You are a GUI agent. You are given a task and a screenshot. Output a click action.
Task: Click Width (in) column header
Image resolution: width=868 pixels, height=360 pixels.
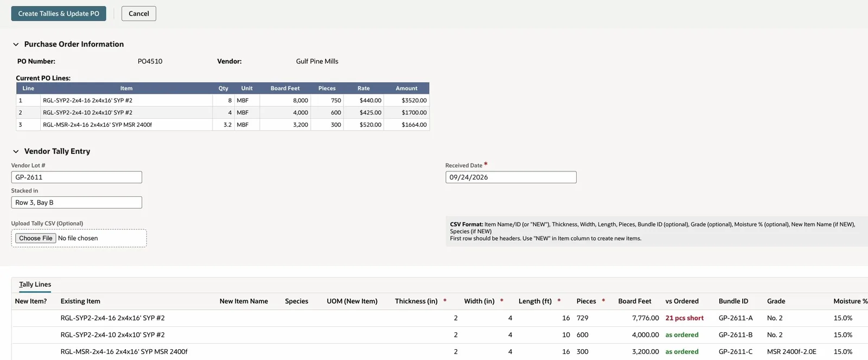tap(479, 301)
